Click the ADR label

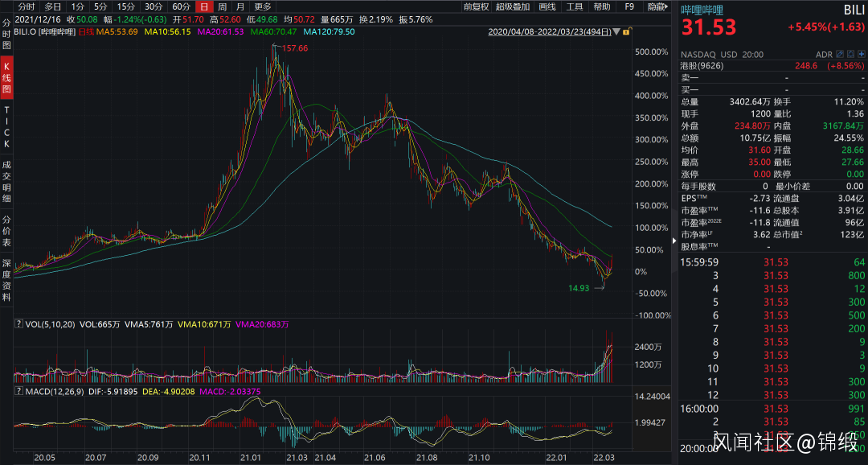[x=824, y=55]
